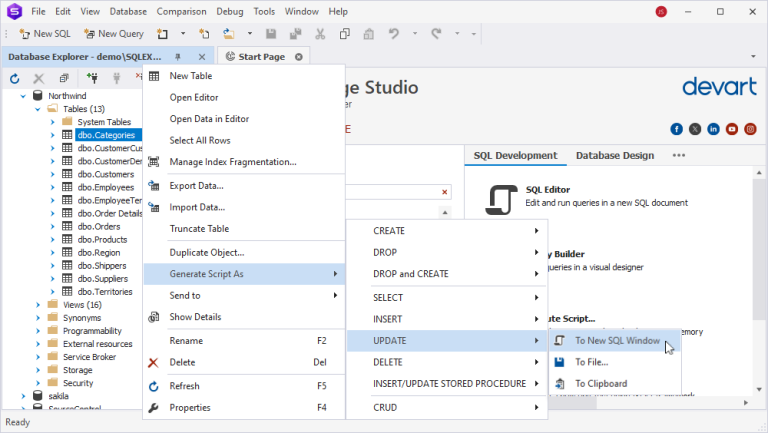Viewport: 768px width, 433px height.
Task: Open the Comparison menu
Action: coord(181,11)
